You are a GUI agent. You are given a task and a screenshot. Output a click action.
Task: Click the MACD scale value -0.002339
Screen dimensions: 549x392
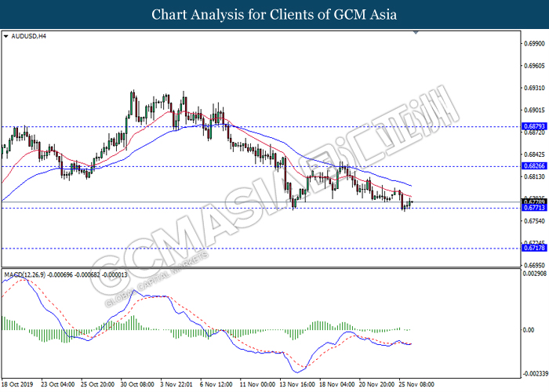(x=536, y=374)
